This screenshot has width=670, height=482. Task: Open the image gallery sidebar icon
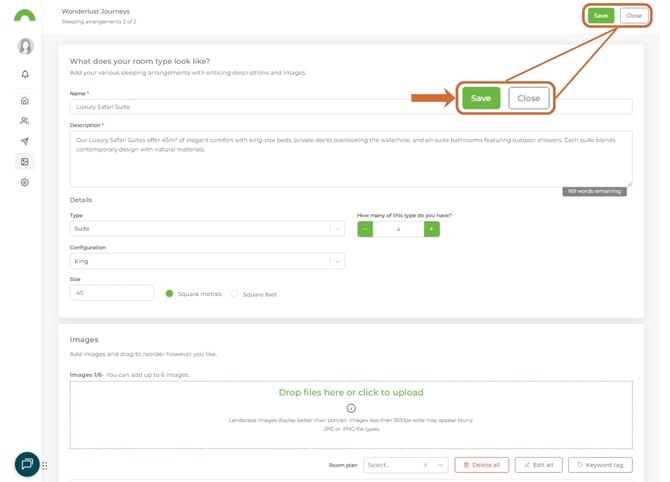click(x=25, y=162)
